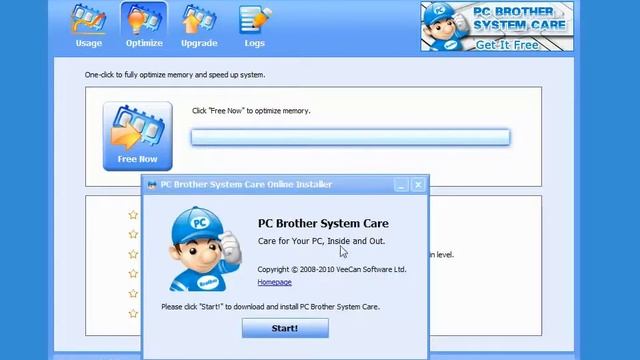
Task: Click "Care for Your PC, Inside and Out." text
Action: click(x=321, y=241)
